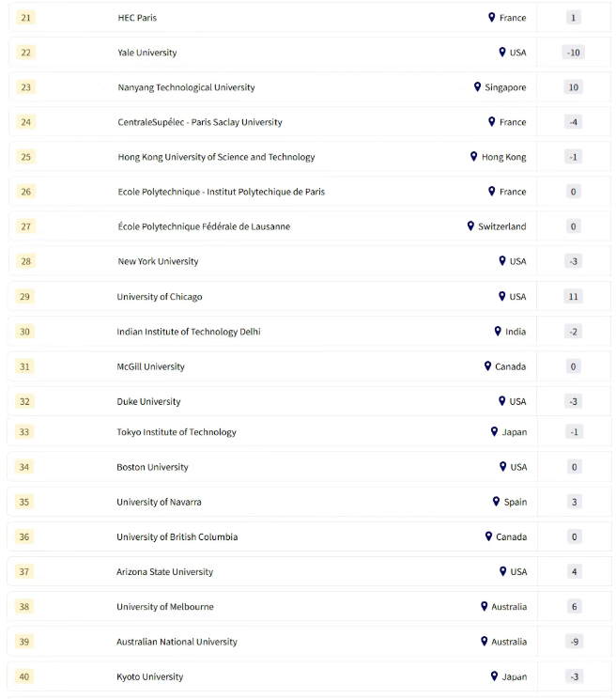This screenshot has height=699, width=616.
Task: Open Indian Institute of Technology Delhi
Action: click(x=189, y=332)
